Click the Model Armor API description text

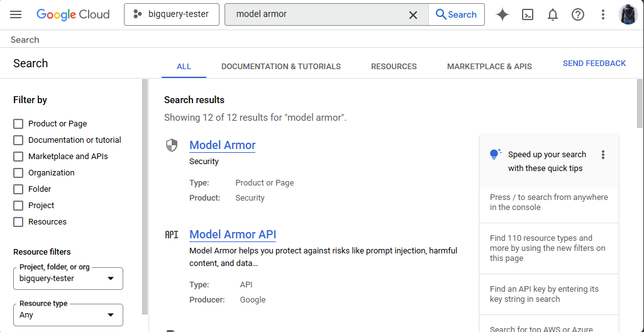tap(323, 257)
